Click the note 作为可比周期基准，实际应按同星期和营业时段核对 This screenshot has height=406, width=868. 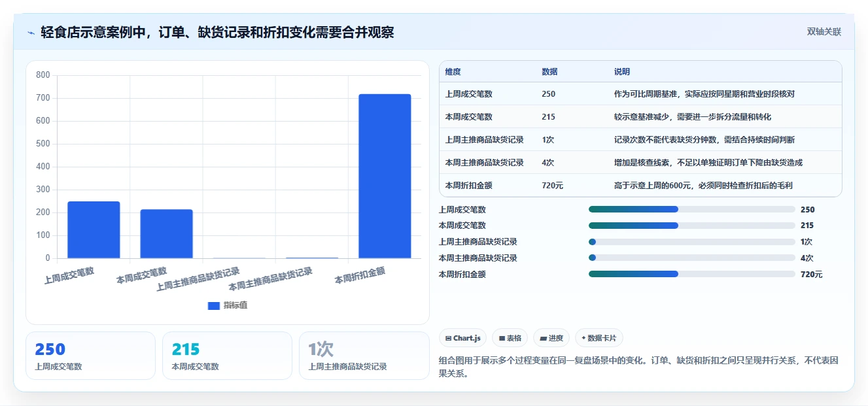point(704,94)
